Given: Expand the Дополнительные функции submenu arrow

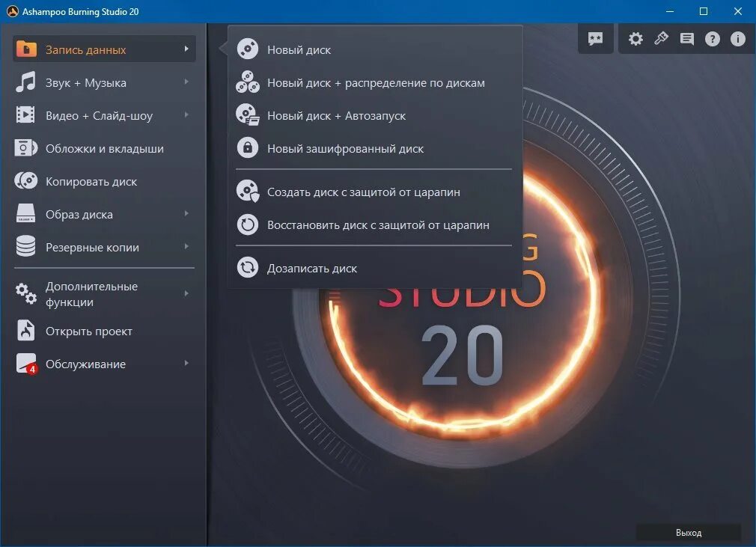Looking at the screenshot, I should [x=186, y=293].
